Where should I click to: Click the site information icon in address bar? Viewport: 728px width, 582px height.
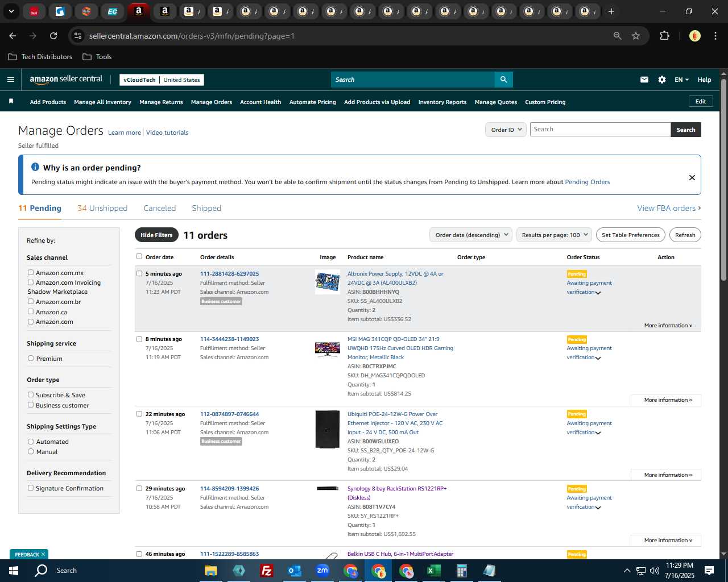click(x=78, y=36)
